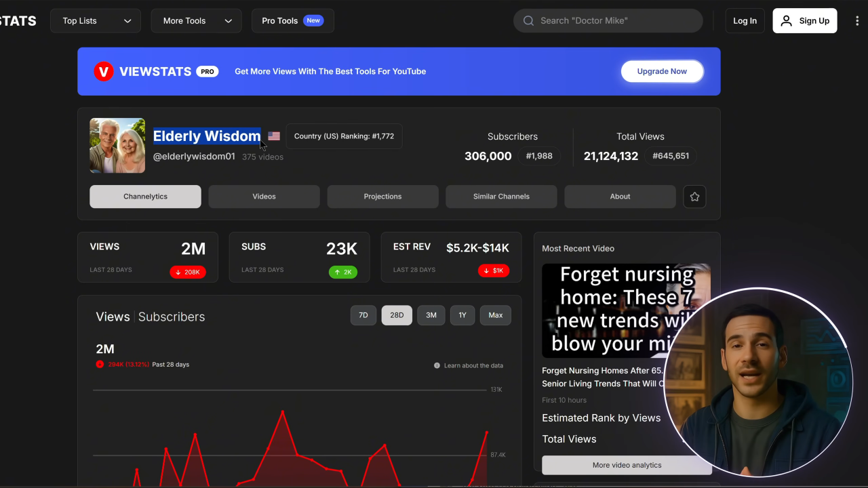
Task: Open the Similar Channels tab
Action: tap(501, 197)
